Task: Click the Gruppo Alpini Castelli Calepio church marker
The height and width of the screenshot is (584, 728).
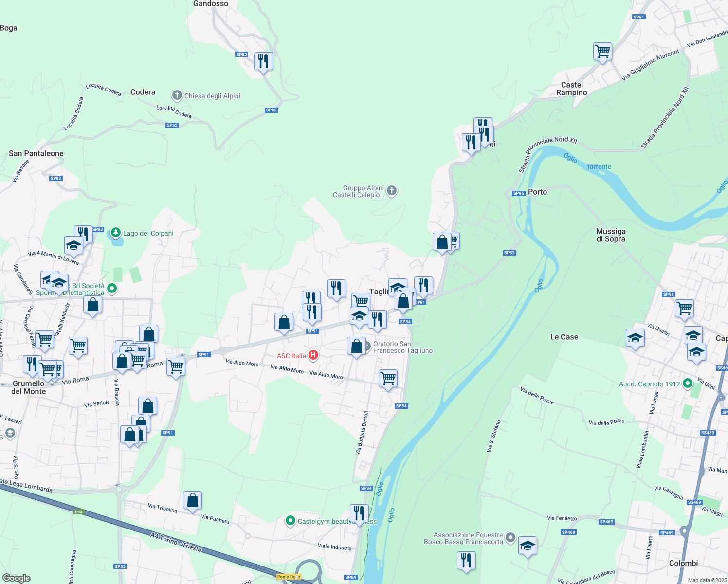Action: [x=392, y=191]
